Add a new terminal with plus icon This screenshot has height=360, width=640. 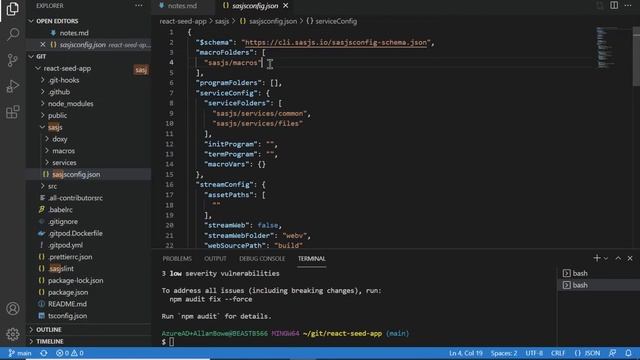click(597, 258)
